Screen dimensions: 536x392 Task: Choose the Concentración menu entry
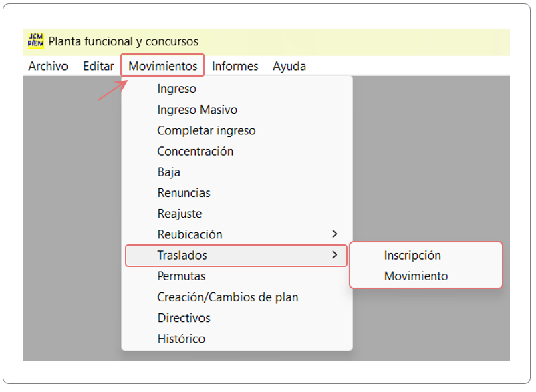237,152
